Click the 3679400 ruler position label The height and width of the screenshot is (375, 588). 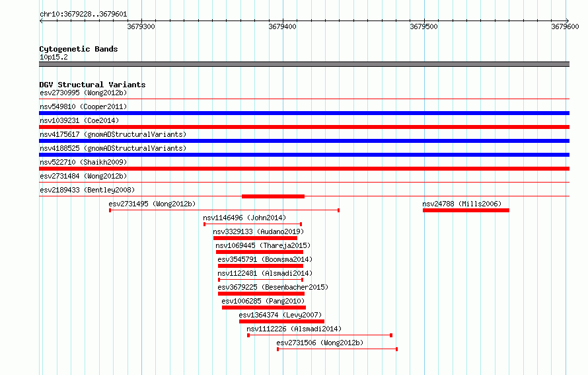(x=282, y=26)
